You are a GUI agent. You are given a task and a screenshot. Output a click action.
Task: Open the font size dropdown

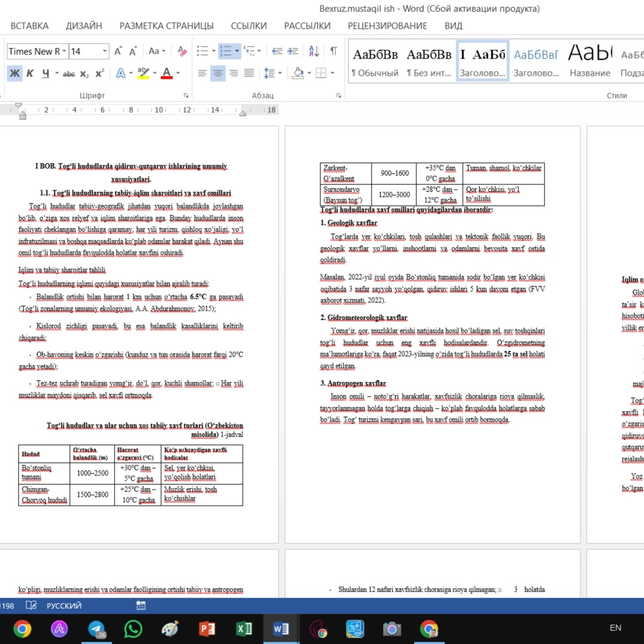coord(104,51)
